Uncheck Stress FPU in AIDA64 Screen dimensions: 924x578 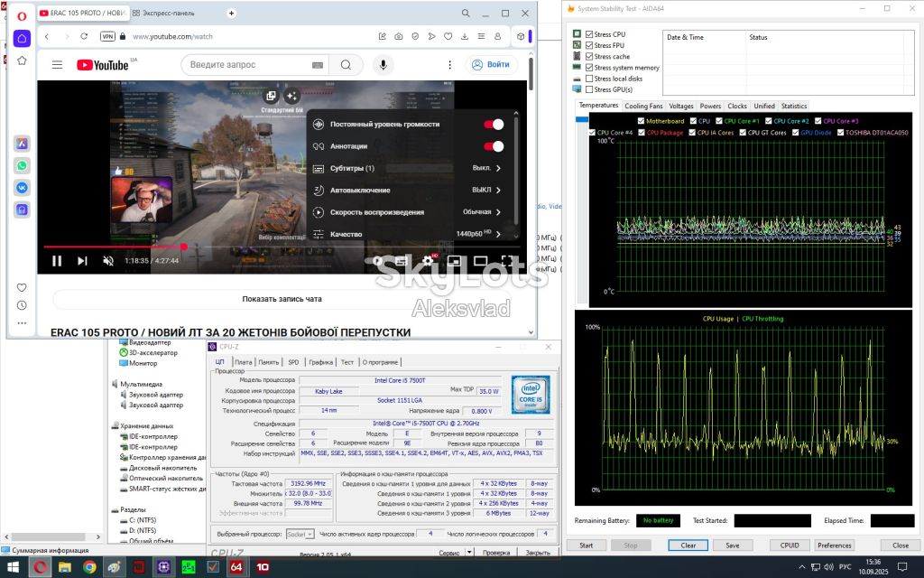click(x=589, y=45)
